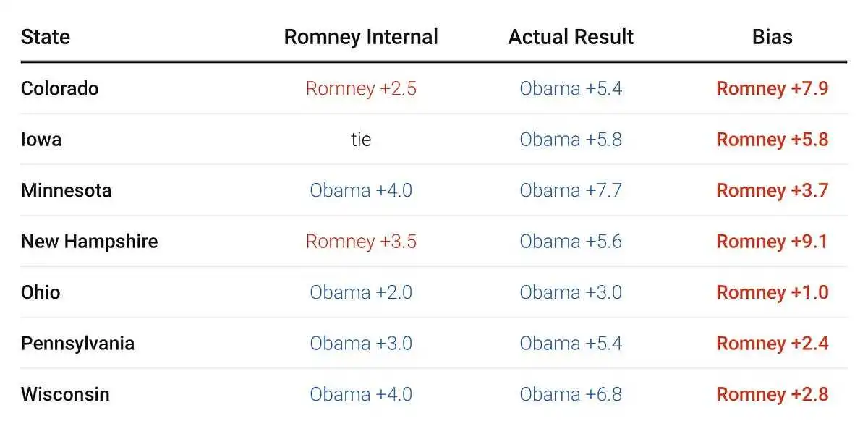This screenshot has height=434, width=868.
Task: Select the Wisconsin row label
Action: click(65, 394)
